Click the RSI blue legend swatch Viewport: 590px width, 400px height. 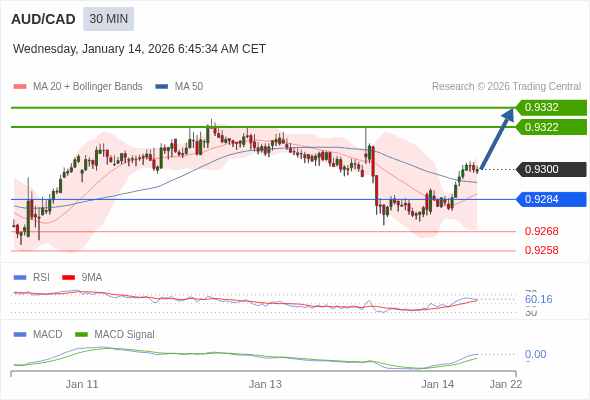pyautogui.click(x=20, y=278)
